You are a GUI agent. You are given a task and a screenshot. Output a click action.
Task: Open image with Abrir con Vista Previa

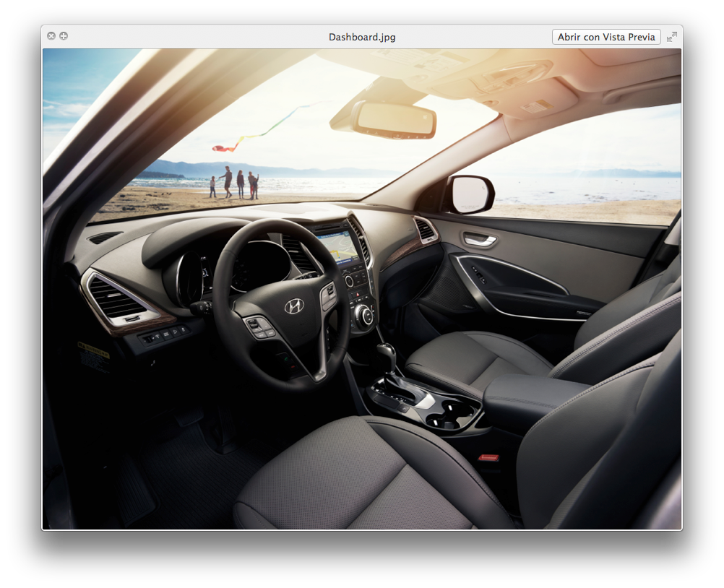pyautogui.click(x=606, y=37)
